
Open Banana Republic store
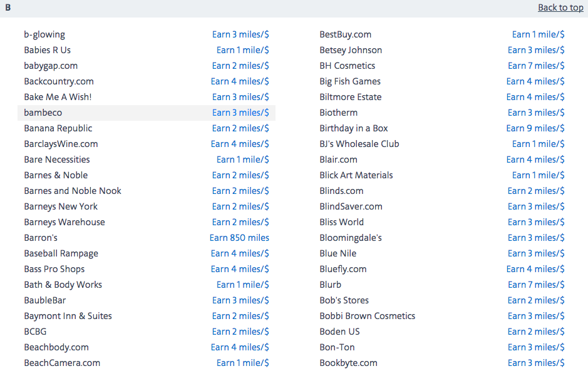pyautogui.click(x=58, y=128)
